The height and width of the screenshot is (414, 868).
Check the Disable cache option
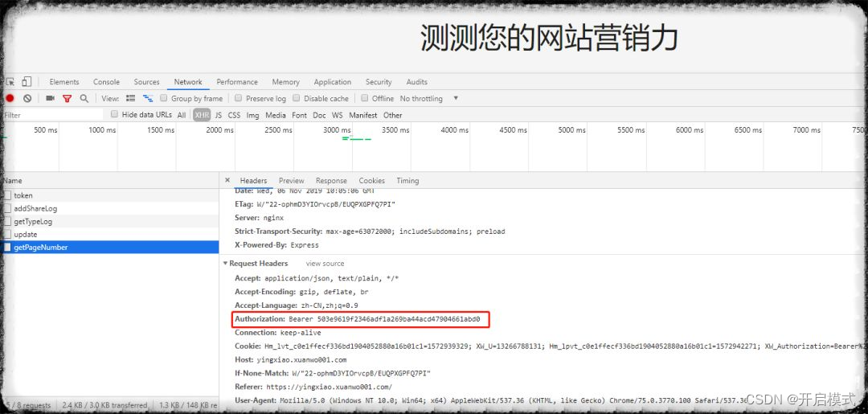pos(296,98)
